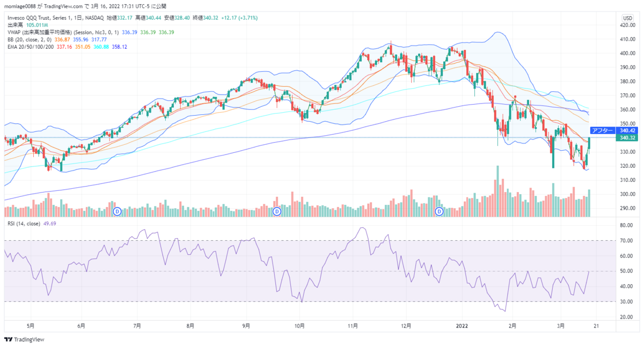Click the 安値328.40 low value
The image size is (644, 347).
176,18
